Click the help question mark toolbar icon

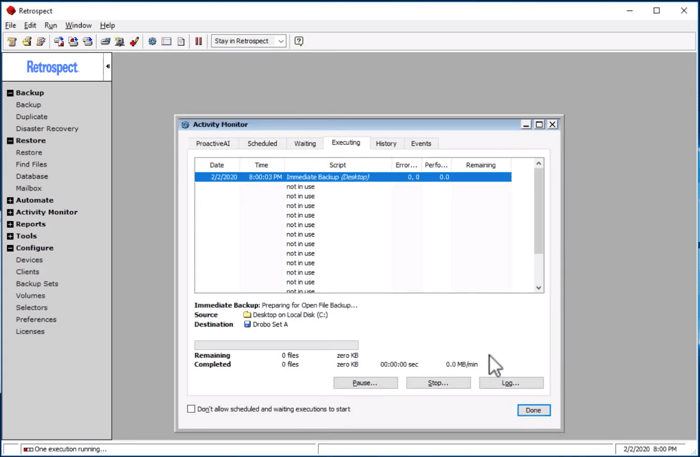299,41
